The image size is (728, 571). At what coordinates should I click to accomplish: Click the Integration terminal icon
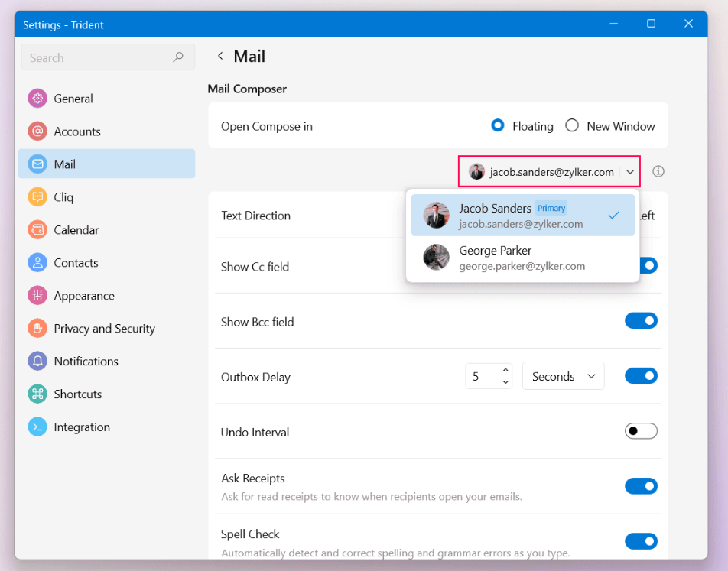pyautogui.click(x=37, y=427)
